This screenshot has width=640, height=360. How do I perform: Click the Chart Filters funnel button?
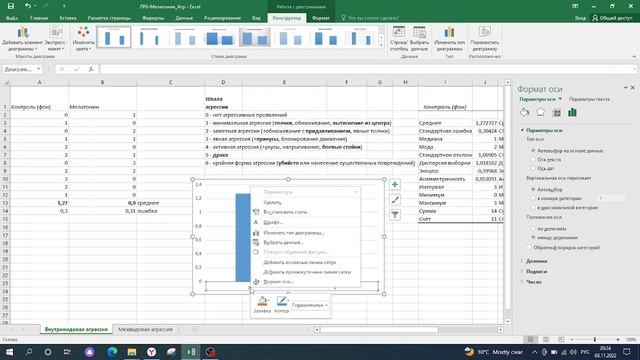(395, 215)
